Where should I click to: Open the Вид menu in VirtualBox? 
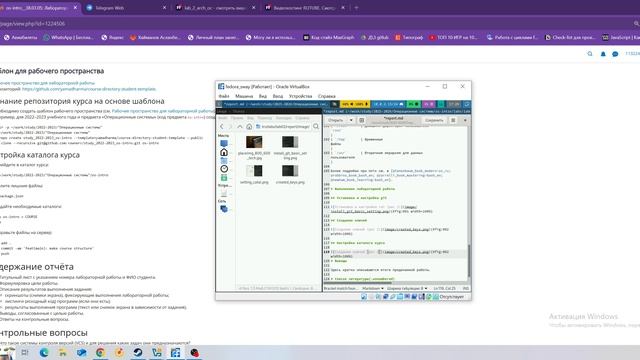coord(262,96)
